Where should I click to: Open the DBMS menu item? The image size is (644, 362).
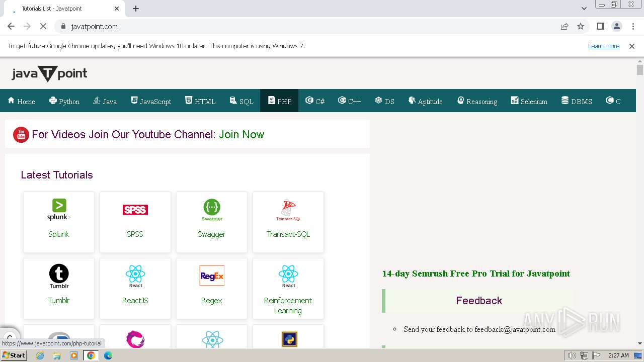(x=577, y=101)
